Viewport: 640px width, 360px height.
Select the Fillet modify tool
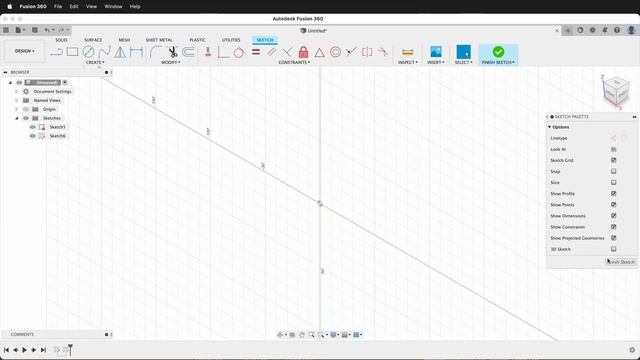156,52
